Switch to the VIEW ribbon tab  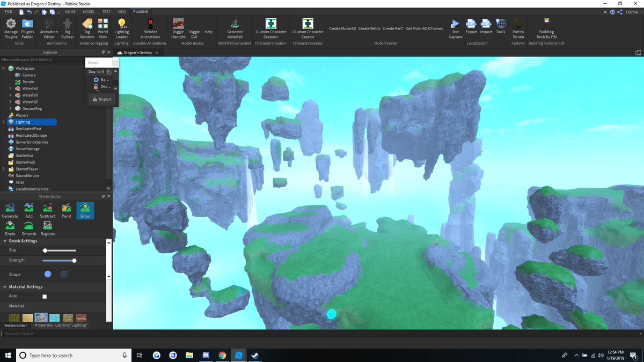(122, 11)
